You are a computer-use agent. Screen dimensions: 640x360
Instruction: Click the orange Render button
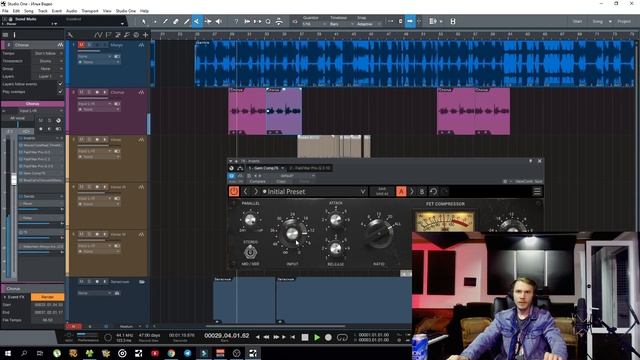(x=47, y=297)
